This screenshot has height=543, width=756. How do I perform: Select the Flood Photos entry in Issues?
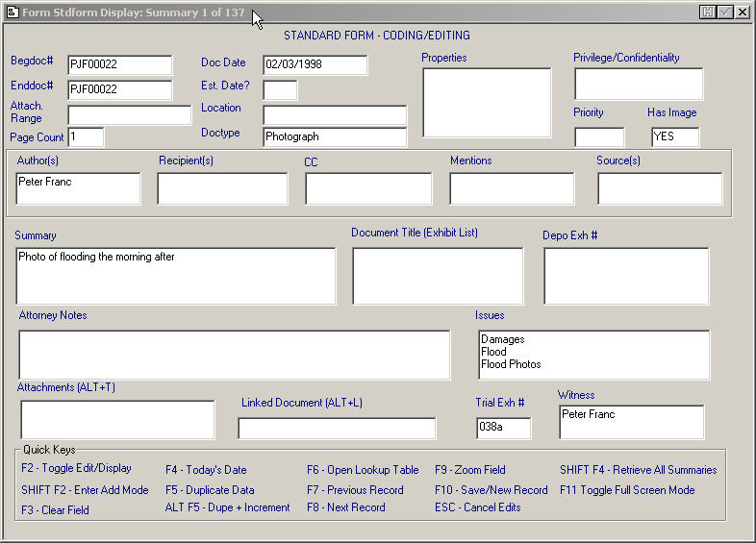[x=511, y=365]
